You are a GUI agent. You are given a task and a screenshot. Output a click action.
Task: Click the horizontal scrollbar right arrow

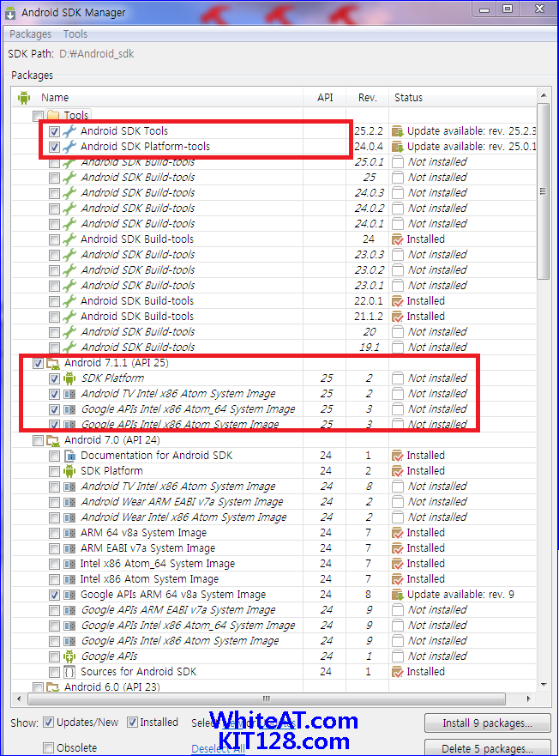529,699
